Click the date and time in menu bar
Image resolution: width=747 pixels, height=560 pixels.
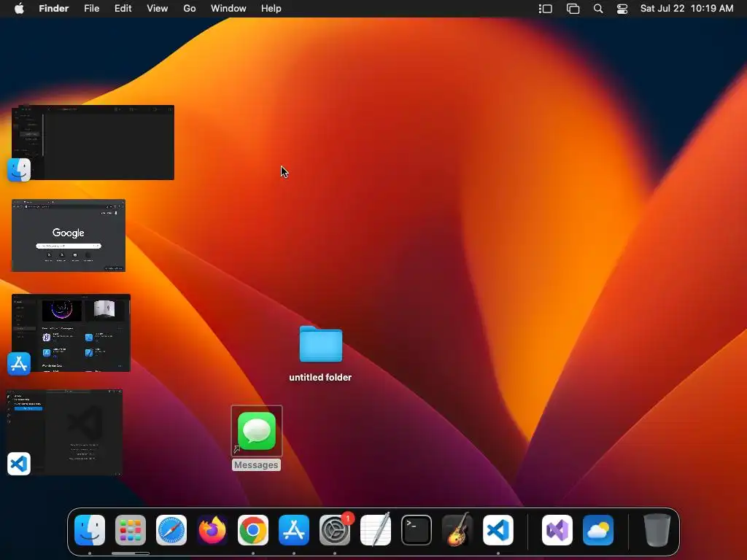tap(686, 9)
